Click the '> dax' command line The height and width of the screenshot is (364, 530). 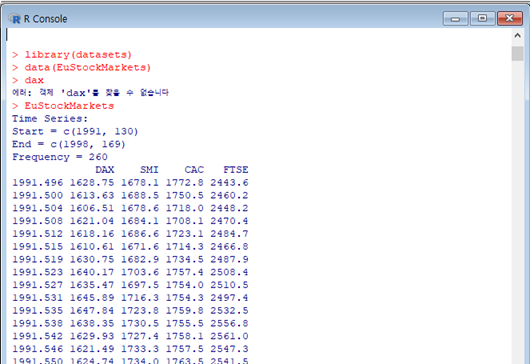[28, 80]
